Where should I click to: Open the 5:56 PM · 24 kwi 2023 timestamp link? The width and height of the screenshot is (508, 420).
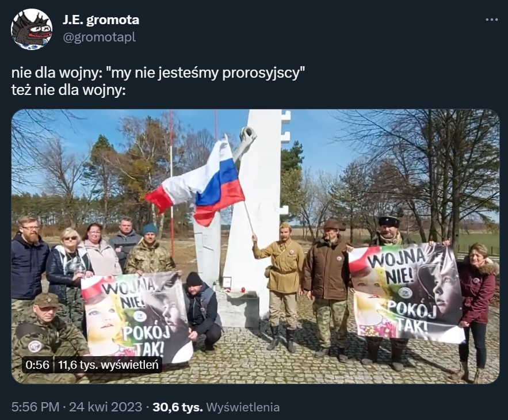(x=77, y=407)
